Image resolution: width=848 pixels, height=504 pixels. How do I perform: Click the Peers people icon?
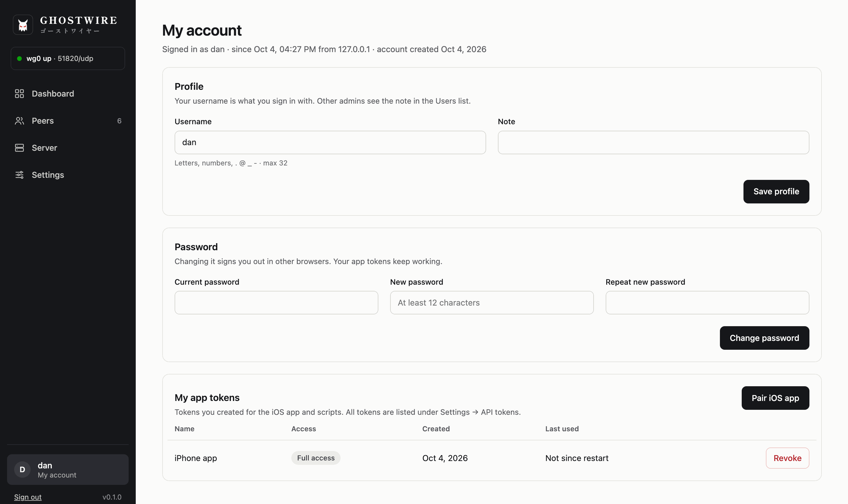tap(19, 121)
